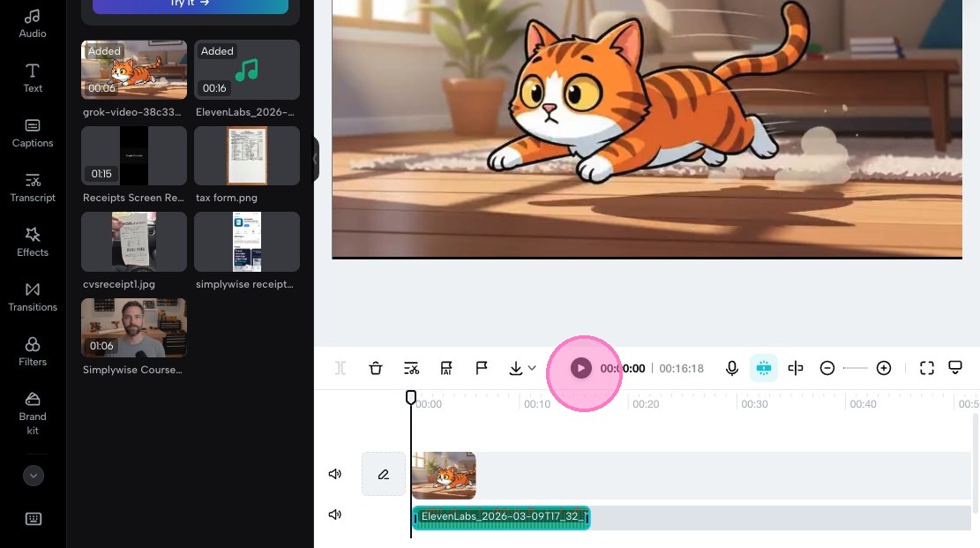
Task: Expand more sidebar options chevron
Action: coord(34,476)
